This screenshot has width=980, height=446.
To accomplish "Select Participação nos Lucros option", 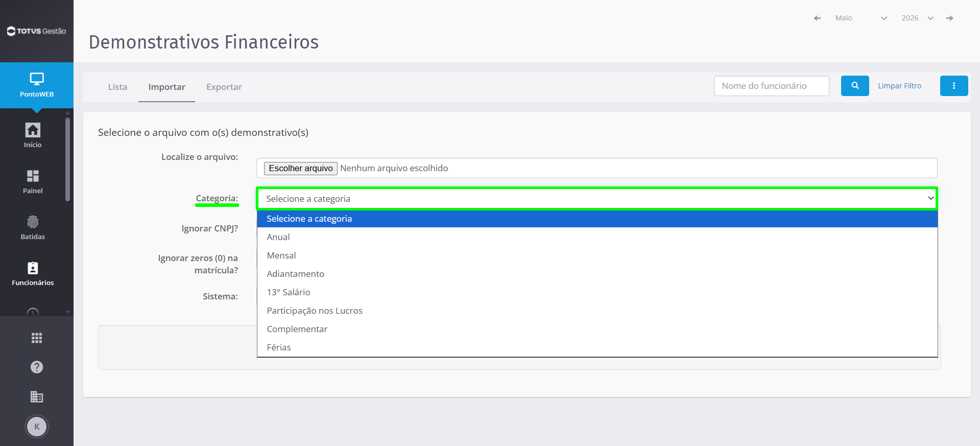I will tap(597, 311).
